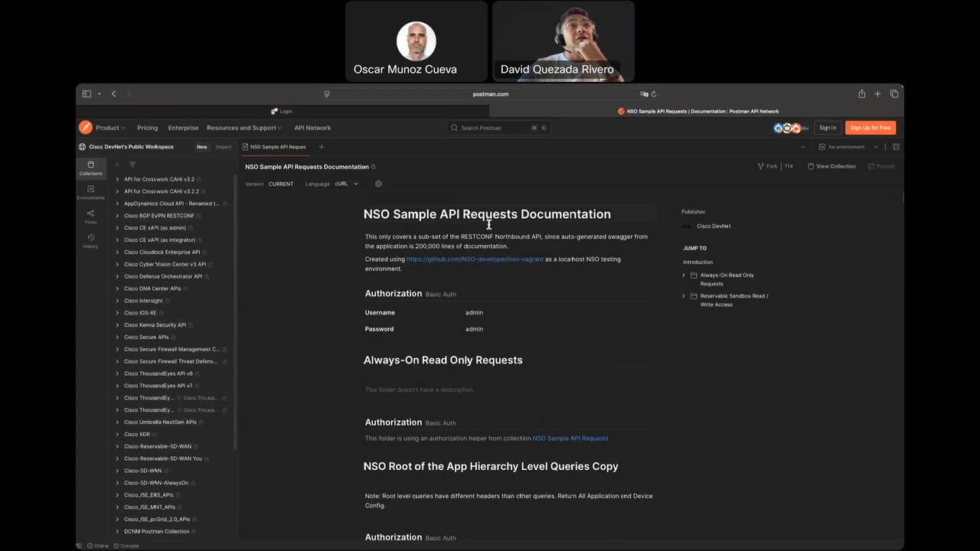Click the Postman logo icon

click(x=85, y=128)
